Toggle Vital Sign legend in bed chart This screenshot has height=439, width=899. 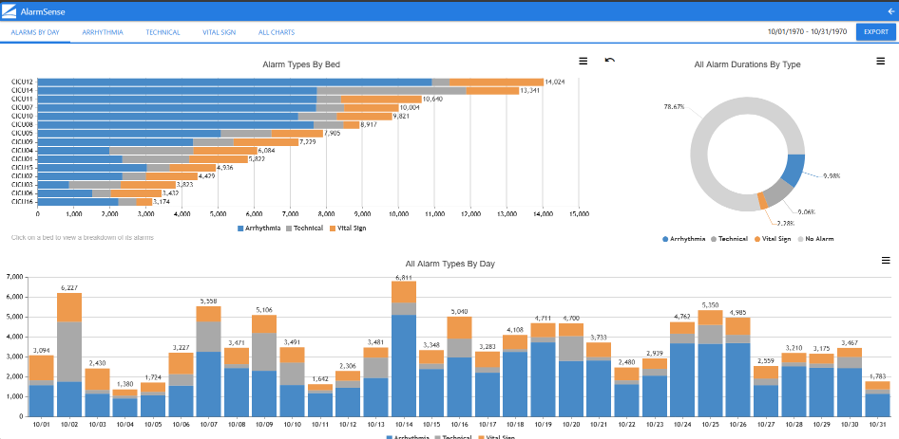347,228
